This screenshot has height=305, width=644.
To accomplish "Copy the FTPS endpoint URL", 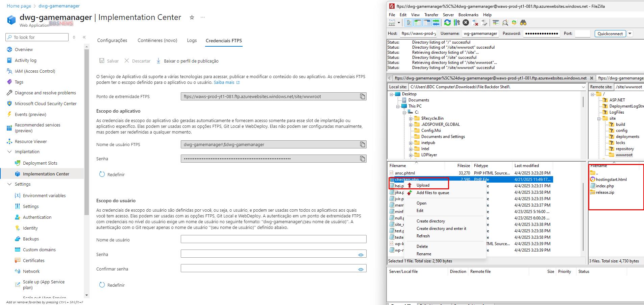I will pyautogui.click(x=362, y=97).
